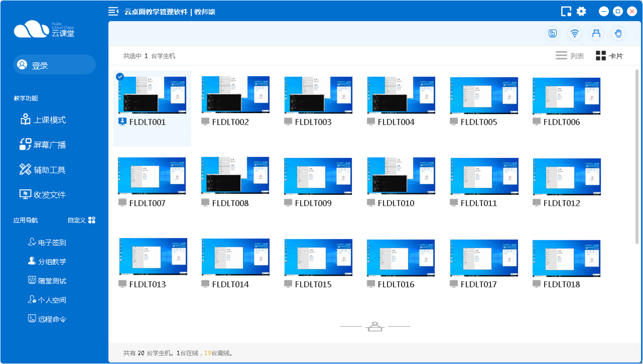Open 电子签到 electronic sign-in

click(47, 243)
